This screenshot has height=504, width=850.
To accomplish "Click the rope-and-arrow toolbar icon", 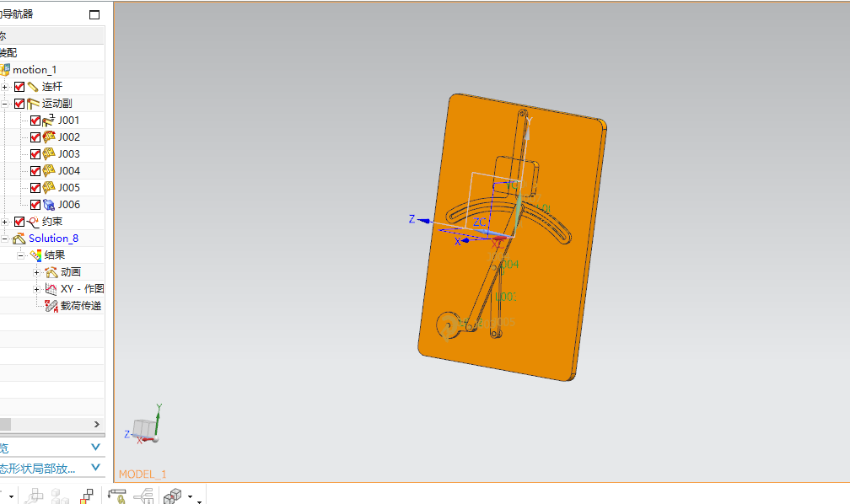I will pos(117,496).
